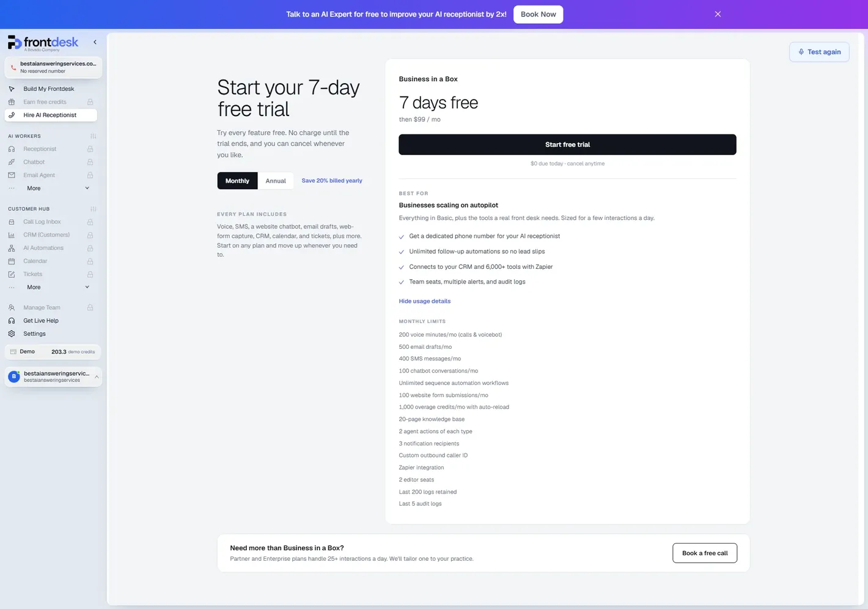This screenshot has width=868, height=609.
Task: Open Call Log Inbox
Action: (51, 222)
